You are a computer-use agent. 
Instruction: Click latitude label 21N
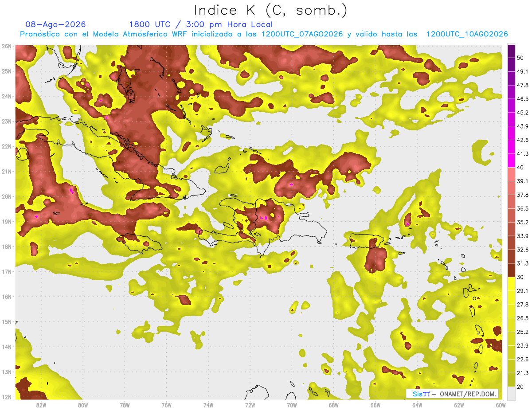tap(6, 172)
